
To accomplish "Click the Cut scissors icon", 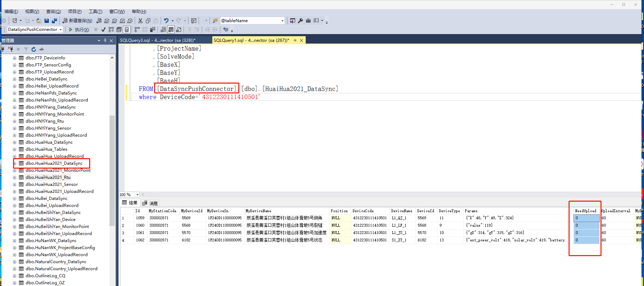I will pyautogui.click(x=140, y=21).
